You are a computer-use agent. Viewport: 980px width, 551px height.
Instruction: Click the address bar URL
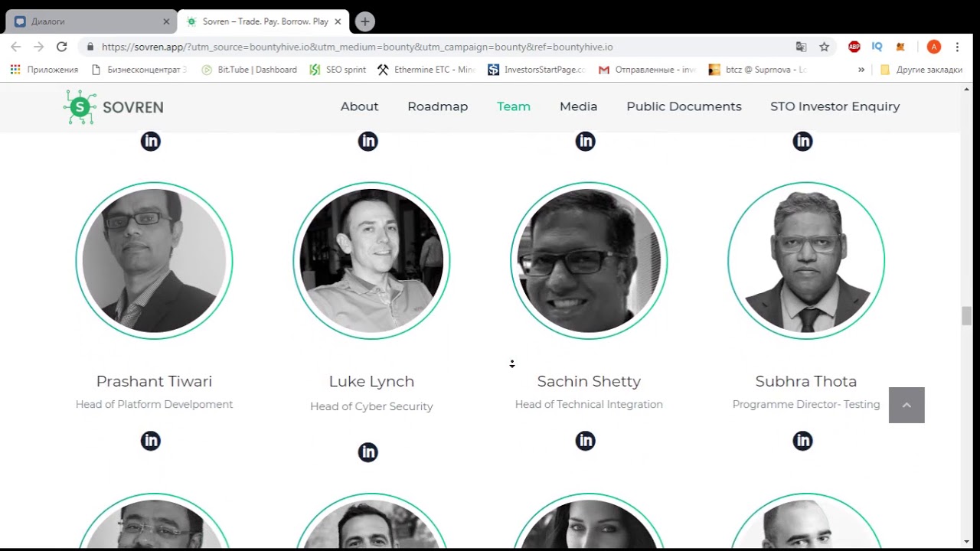[357, 47]
